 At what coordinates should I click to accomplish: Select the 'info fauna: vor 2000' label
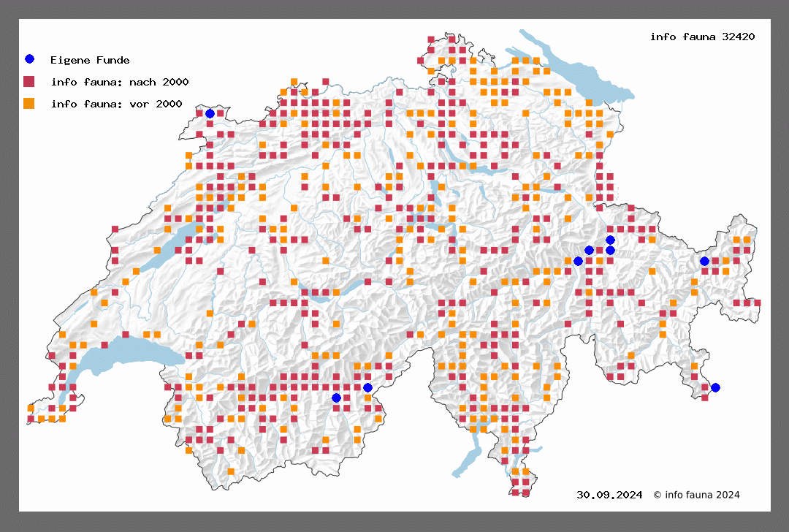click(x=116, y=104)
